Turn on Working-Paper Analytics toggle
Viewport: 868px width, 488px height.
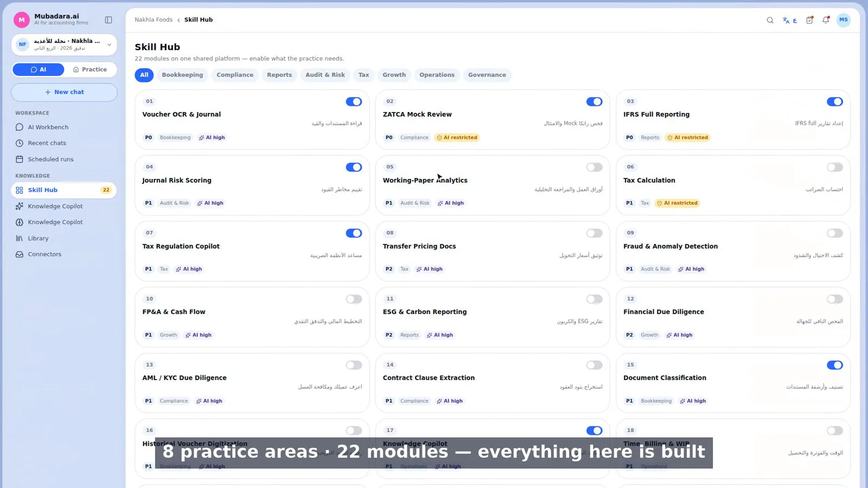pyautogui.click(x=594, y=168)
